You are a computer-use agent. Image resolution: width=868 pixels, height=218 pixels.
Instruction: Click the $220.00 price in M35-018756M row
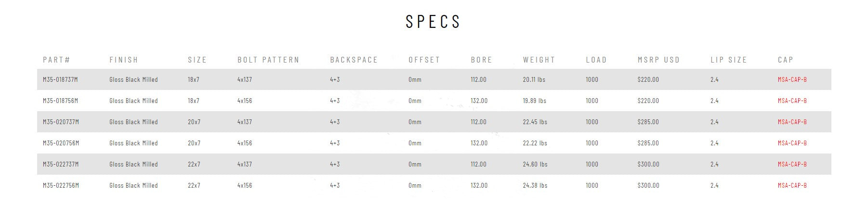(648, 101)
